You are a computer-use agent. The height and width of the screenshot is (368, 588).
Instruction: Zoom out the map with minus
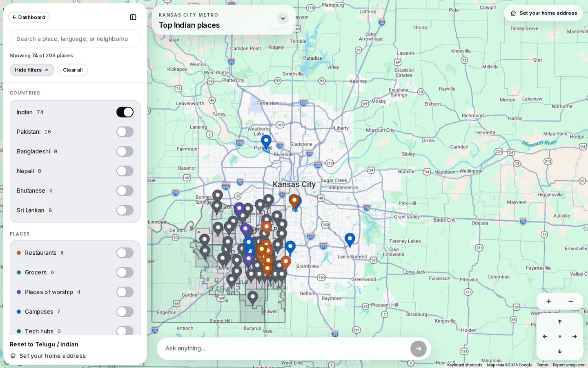571,301
